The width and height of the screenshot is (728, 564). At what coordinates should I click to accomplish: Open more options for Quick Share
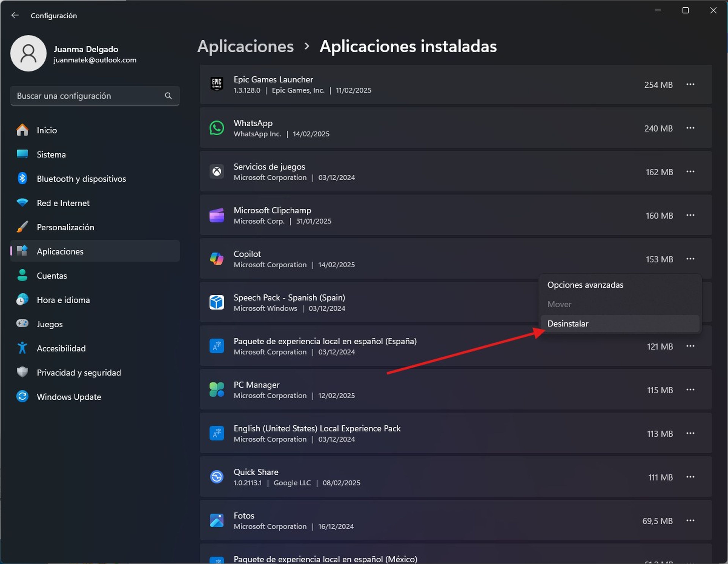pos(690,477)
